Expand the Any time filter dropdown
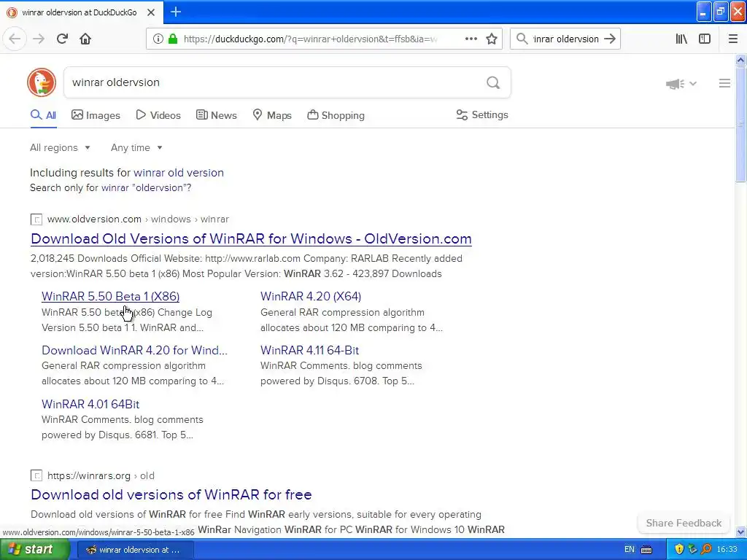The image size is (747, 560). pyautogui.click(x=136, y=147)
